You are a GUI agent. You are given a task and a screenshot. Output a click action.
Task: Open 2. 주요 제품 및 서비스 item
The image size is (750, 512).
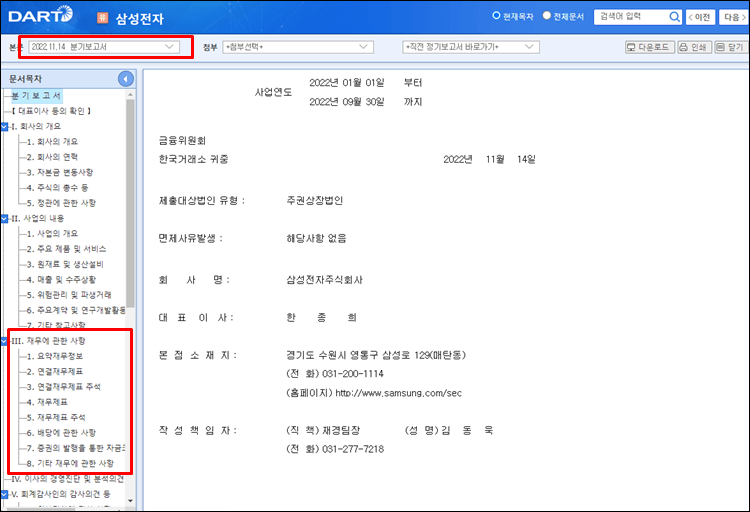[66, 249]
